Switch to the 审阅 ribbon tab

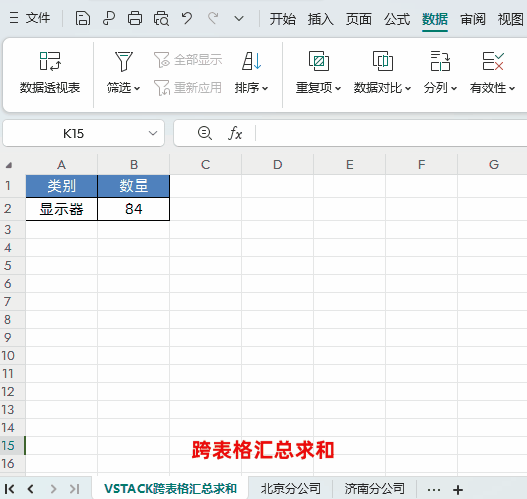tap(473, 19)
